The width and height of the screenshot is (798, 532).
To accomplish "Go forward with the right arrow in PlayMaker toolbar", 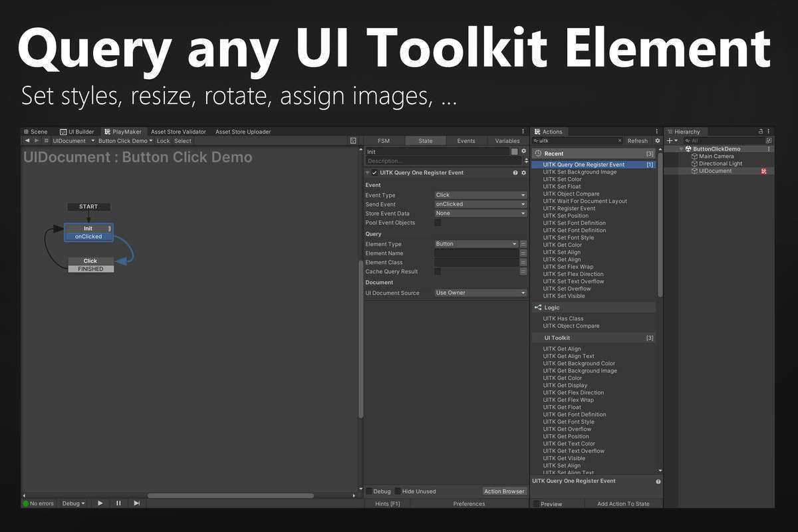I will [x=37, y=141].
